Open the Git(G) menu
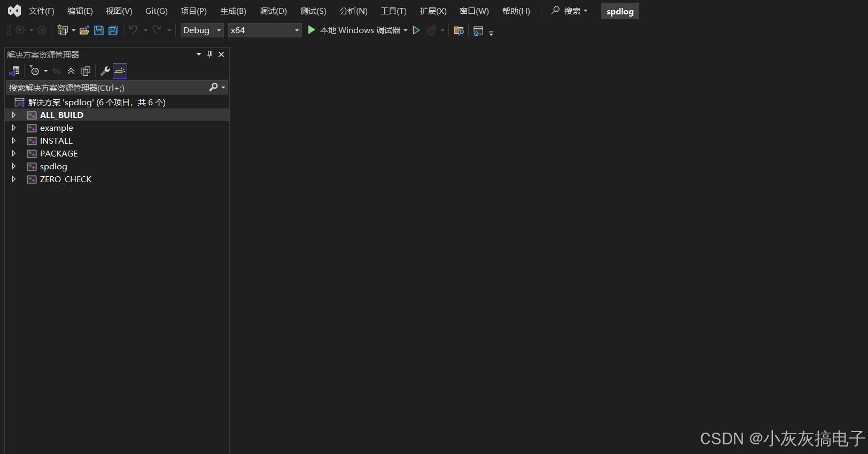The image size is (868, 454). [x=157, y=11]
